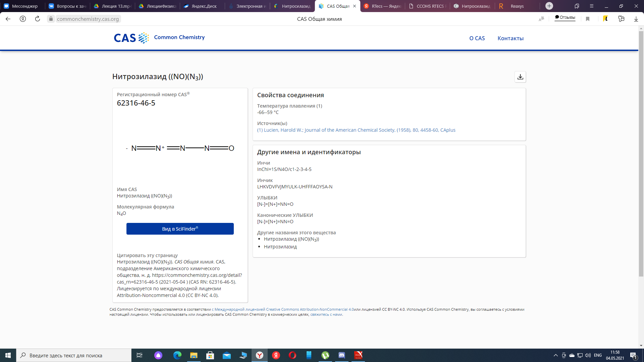This screenshot has height=362, width=644.
Task: Click the Windows search text field
Action: click(x=74, y=355)
